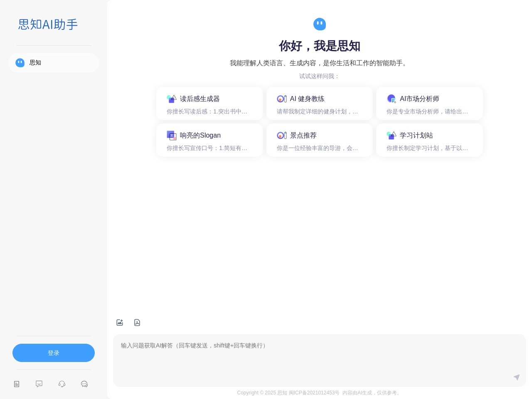Open the chat messages icon in sidebar footer
The width and height of the screenshot is (532, 399).
84,384
